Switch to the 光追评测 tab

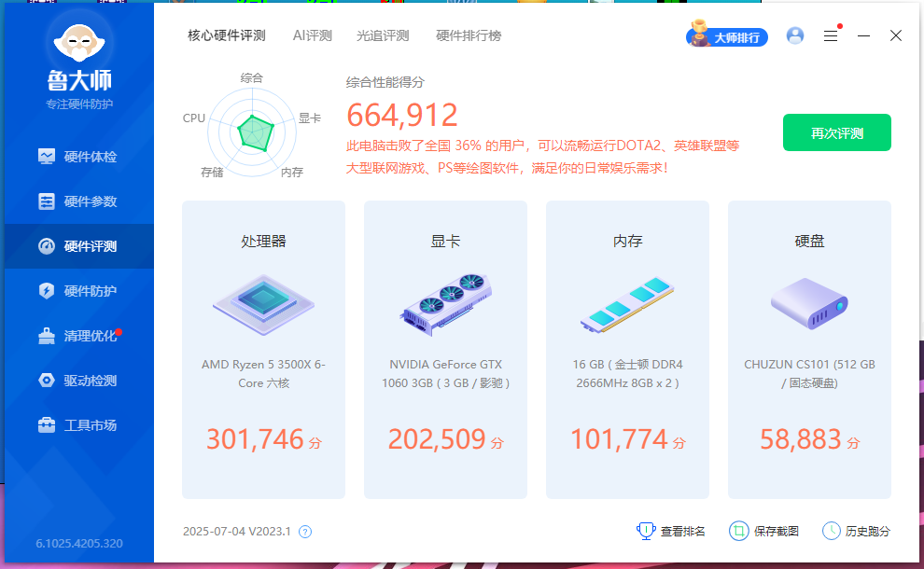383,36
